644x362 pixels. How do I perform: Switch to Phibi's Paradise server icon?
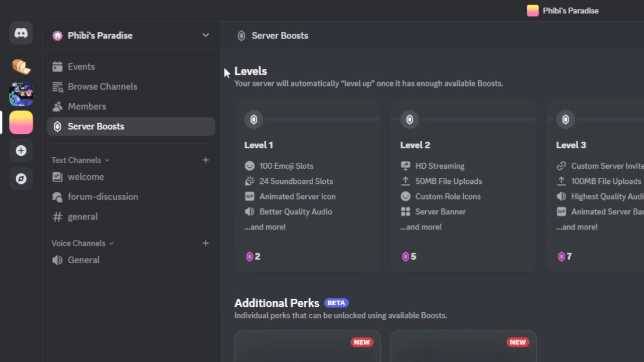[x=21, y=122]
